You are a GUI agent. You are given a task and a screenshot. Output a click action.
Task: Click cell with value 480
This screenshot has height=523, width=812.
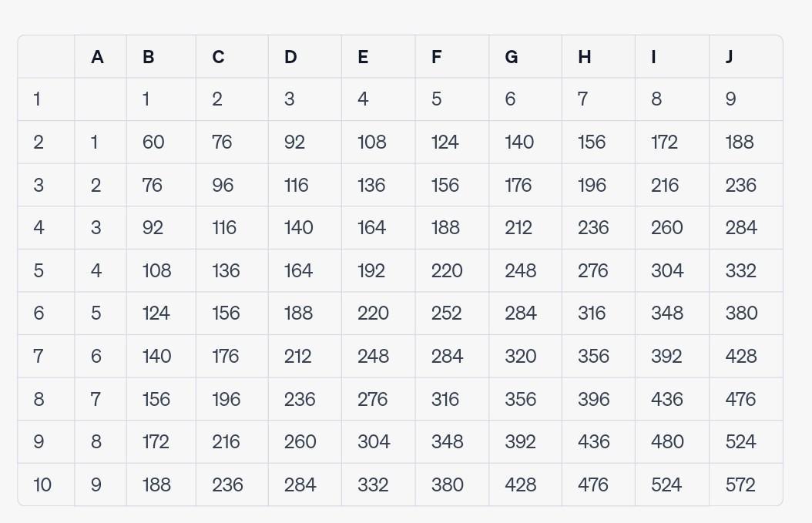tap(673, 441)
